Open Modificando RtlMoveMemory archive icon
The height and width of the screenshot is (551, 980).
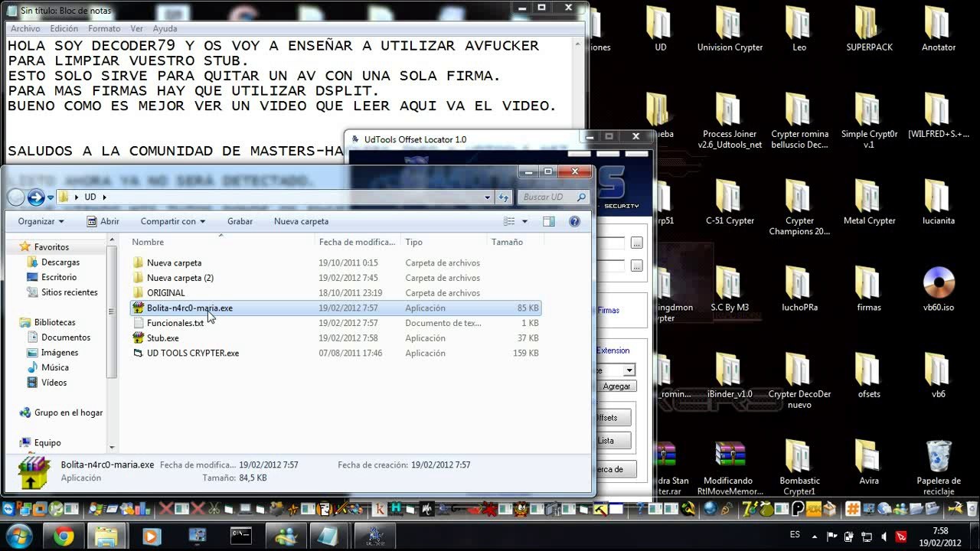point(730,468)
